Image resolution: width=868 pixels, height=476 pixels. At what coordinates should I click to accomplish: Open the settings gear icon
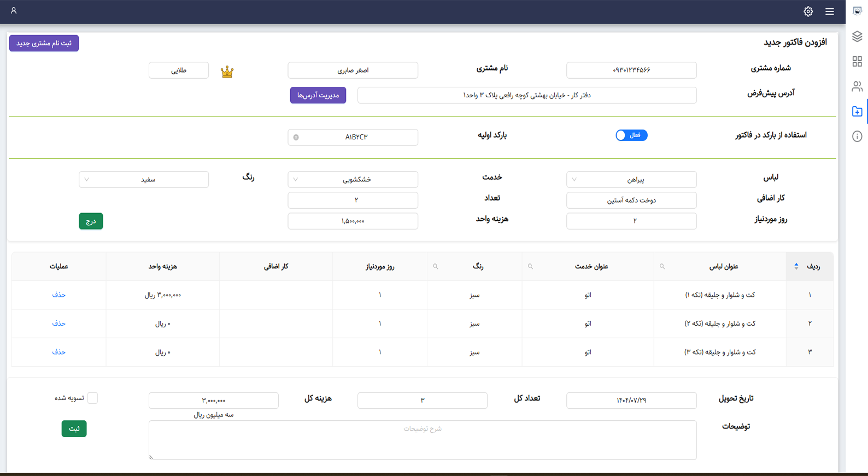808,11
